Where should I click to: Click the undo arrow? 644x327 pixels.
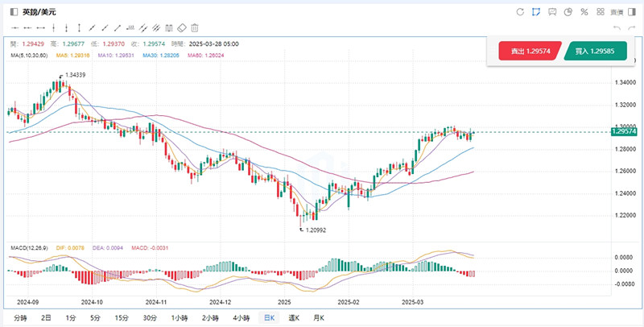[616, 28]
